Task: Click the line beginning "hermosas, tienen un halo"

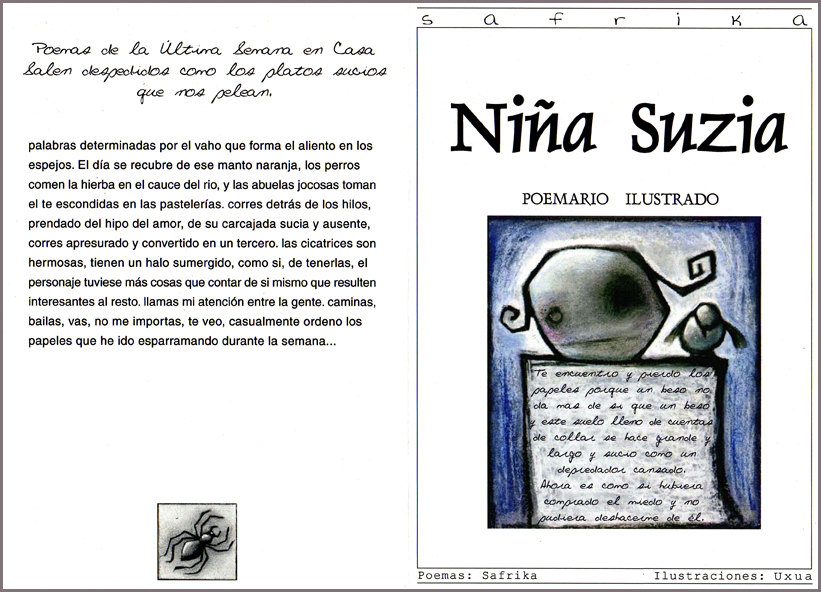Action: pyautogui.click(x=201, y=262)
